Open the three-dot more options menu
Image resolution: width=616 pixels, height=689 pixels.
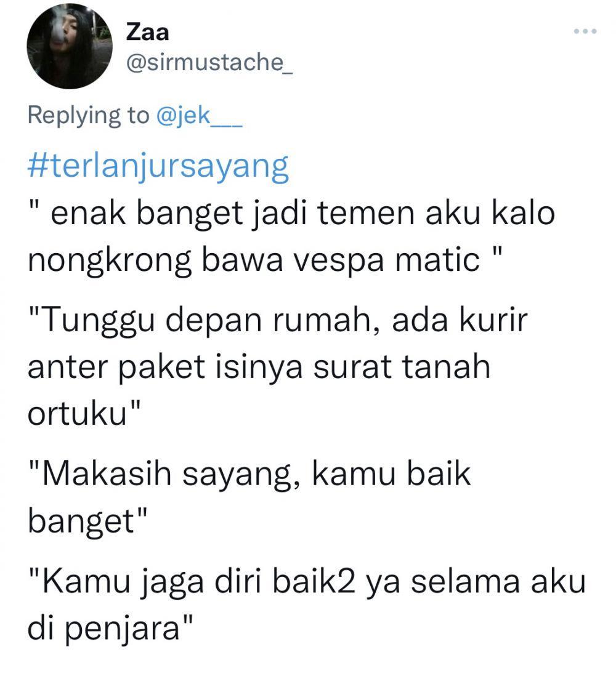click(585, 31)
